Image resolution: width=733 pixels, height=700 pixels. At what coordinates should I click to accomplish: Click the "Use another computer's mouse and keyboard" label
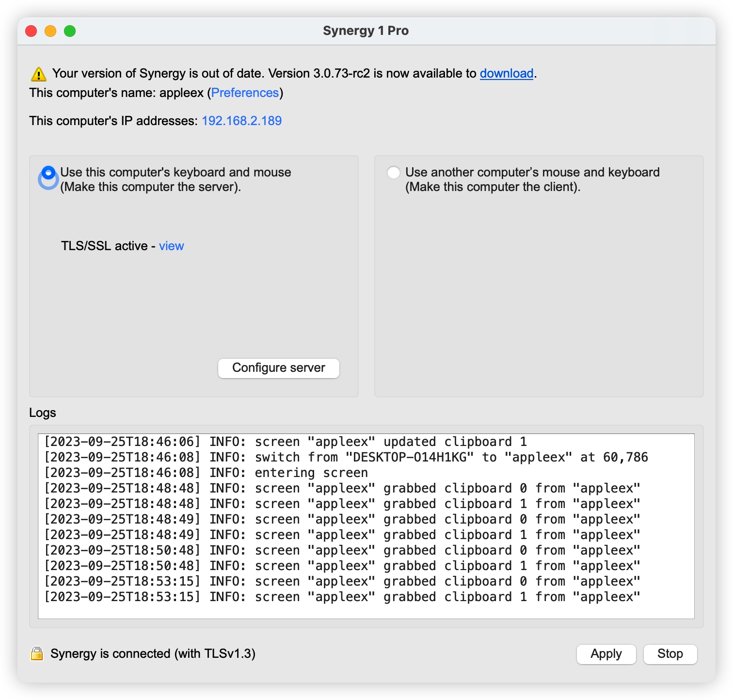coord(532,179)
